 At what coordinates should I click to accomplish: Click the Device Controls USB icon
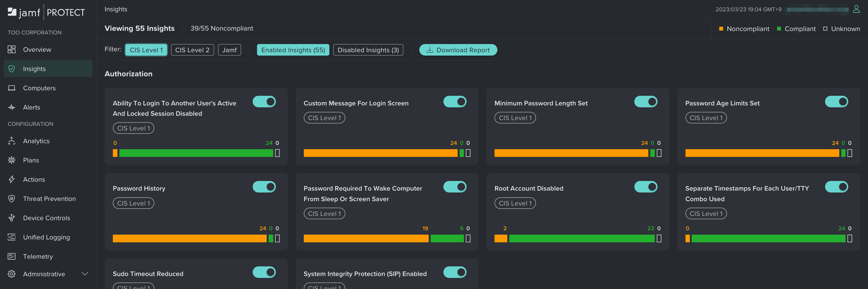click(x=12, y=218)
